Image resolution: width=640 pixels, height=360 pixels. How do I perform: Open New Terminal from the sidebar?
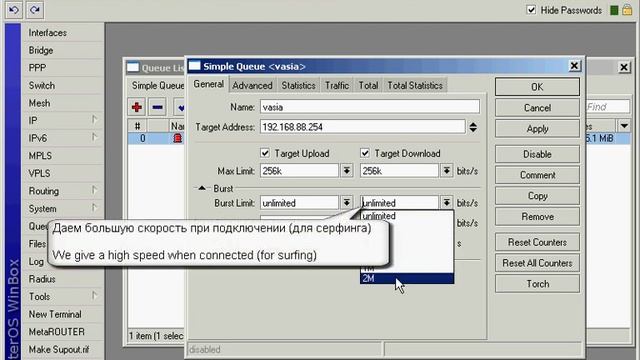[x=63, y=314]
